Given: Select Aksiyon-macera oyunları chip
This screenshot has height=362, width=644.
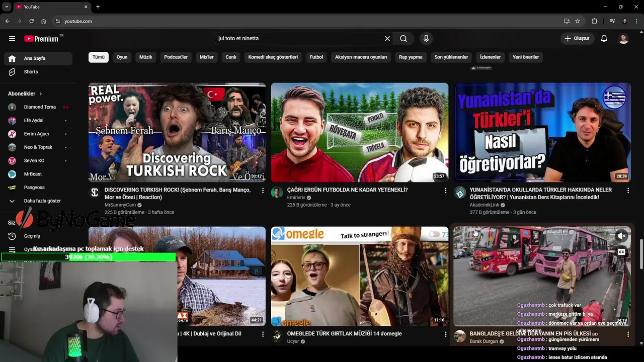Looking at the screenshot, I should point(361,57).
